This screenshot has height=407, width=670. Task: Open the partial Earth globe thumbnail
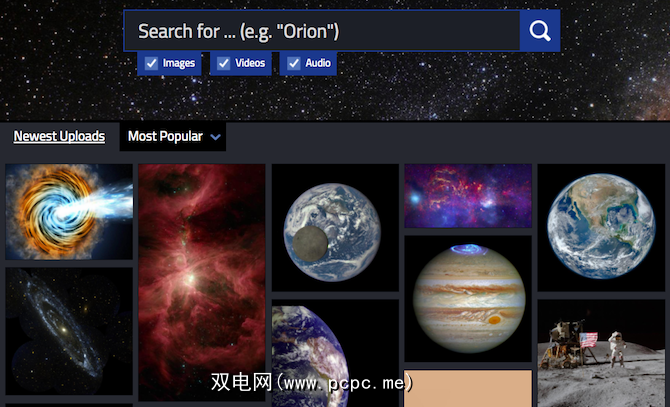coord(335,354)
